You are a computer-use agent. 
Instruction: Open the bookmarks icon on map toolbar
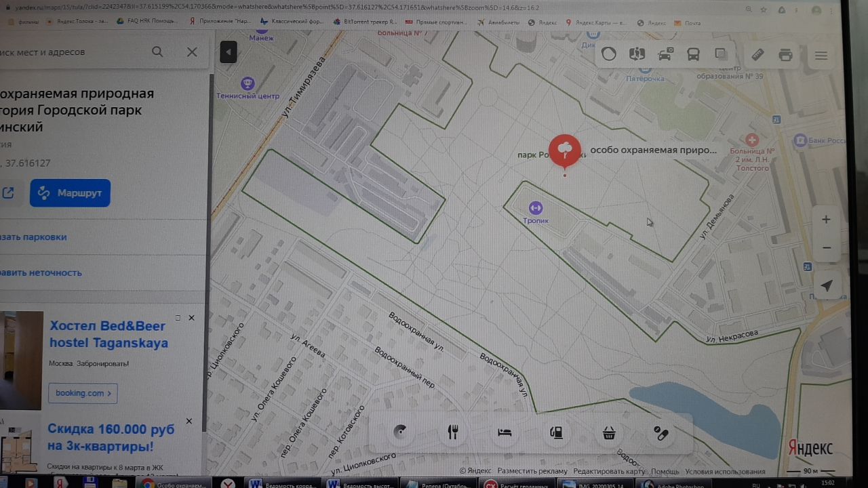721,54
